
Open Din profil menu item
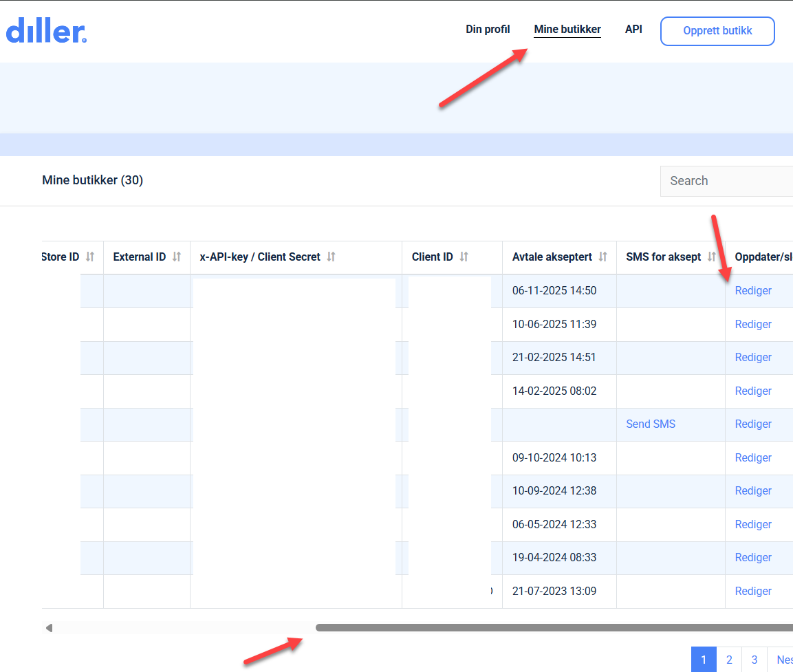[x=488, y=30]
